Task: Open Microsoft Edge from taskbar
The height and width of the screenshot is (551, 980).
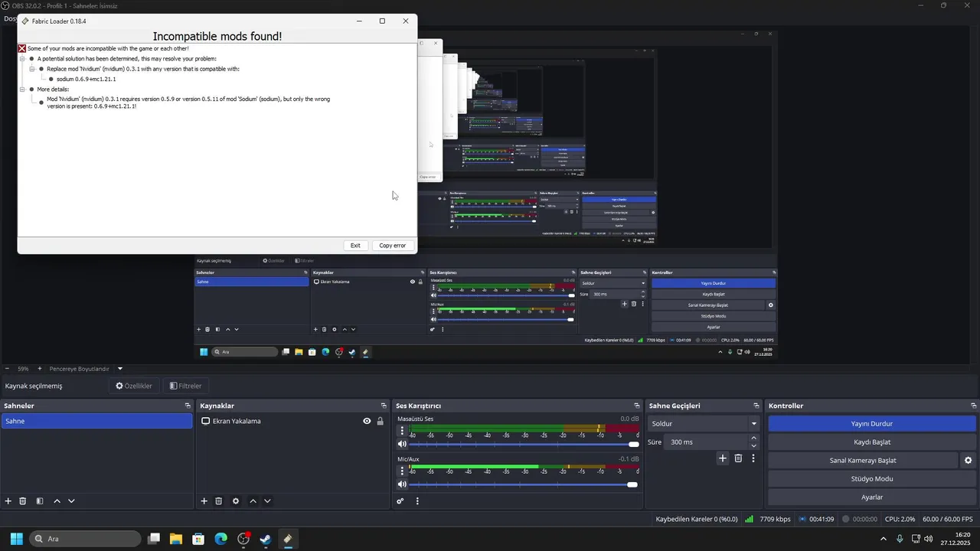Action: coord(220,539)
